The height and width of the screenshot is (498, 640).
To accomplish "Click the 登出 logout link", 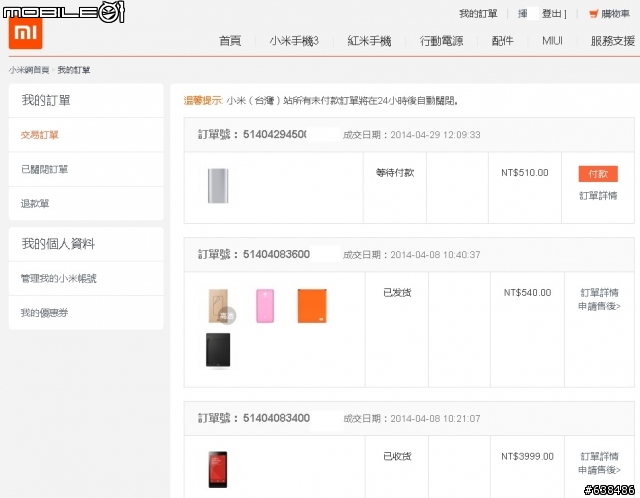I will (x=551, y=14).
